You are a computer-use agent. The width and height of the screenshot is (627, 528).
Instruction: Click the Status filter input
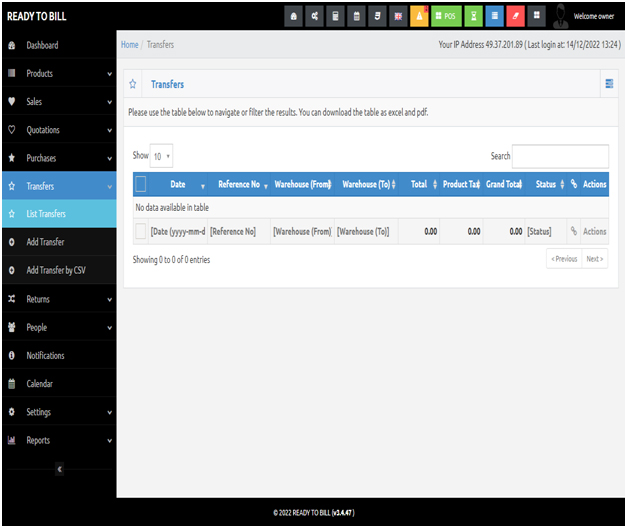pyautogui.click(x=545, y=232)
